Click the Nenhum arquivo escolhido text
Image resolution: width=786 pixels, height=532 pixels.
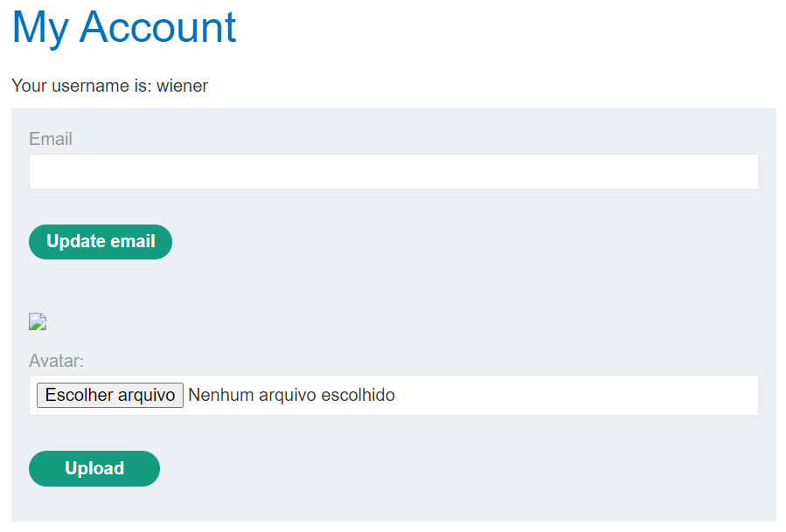click(x=291, y=396)
